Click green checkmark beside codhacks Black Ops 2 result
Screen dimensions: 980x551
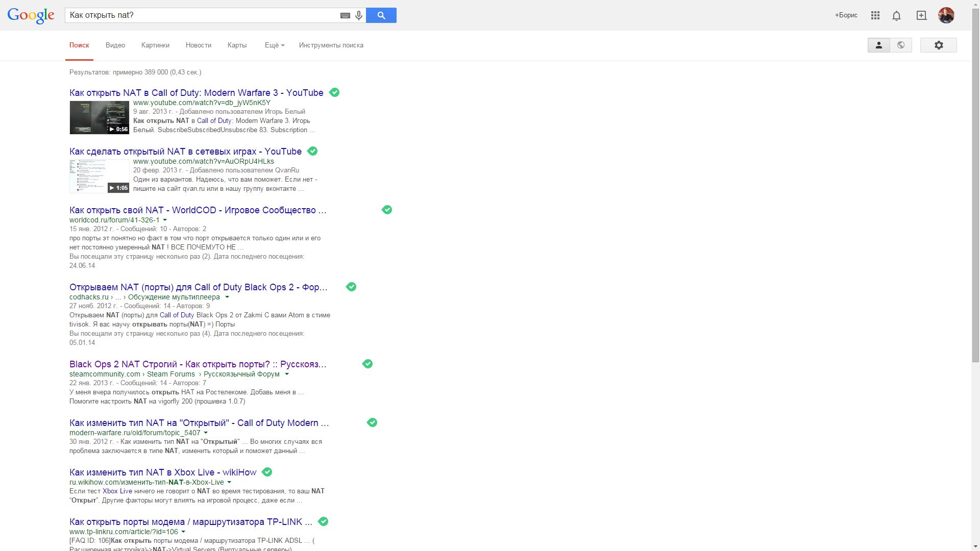click(351, 287)
